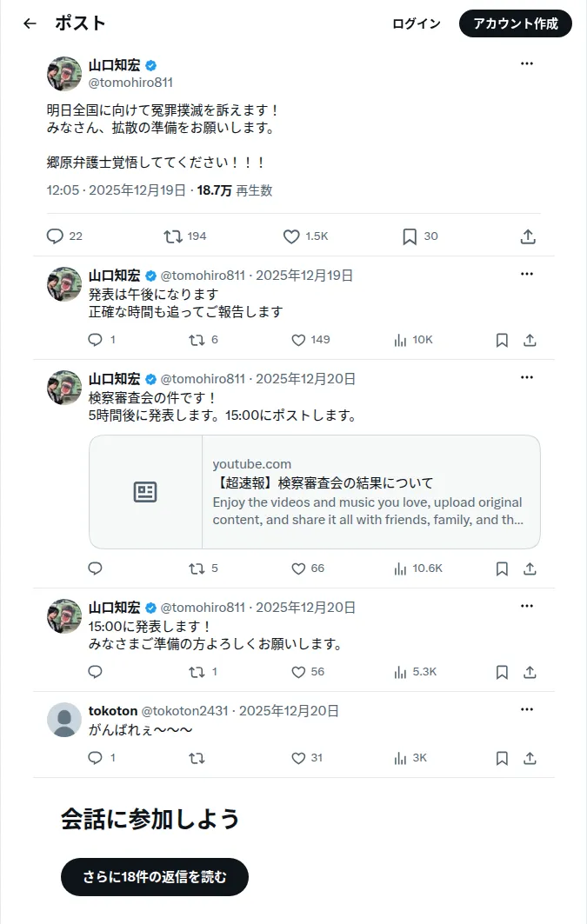Open the youtube.com 検察審査会の結果 link card
This screenshot has height=924, width=587.
click(x=315, y=492)
